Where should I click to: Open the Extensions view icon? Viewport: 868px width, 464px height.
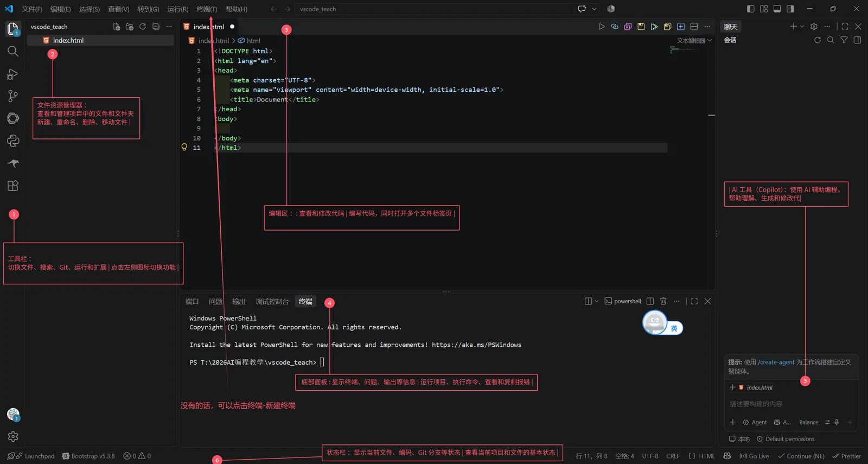(13, 186)
